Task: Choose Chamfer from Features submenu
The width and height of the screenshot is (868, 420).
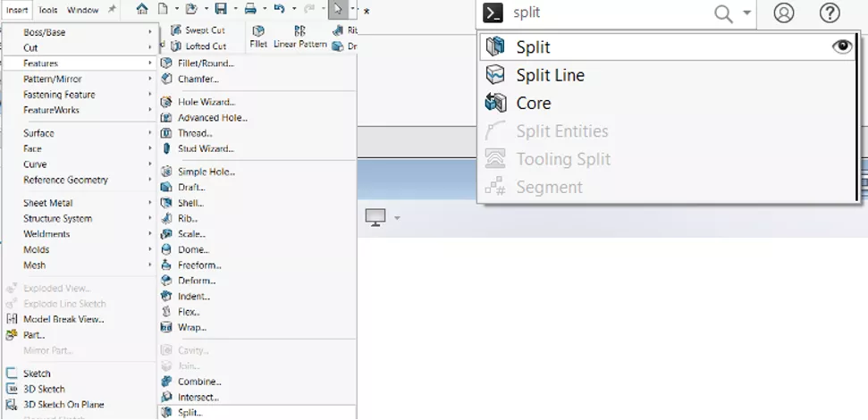Action: pos(257,80)
